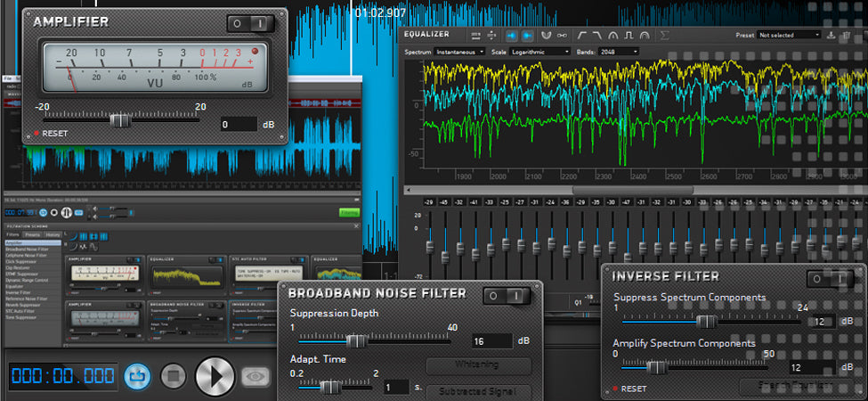Click the delete preset trash icon
The height and width of the screenshot is (401, 868).
pyautogui.click(x=847, y=35)
